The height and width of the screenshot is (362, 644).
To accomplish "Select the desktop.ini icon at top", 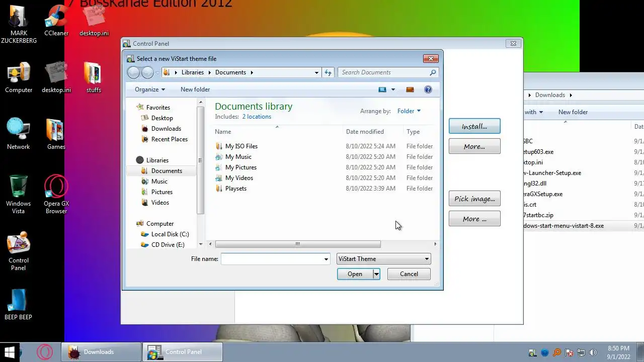I will coord(94,21).
